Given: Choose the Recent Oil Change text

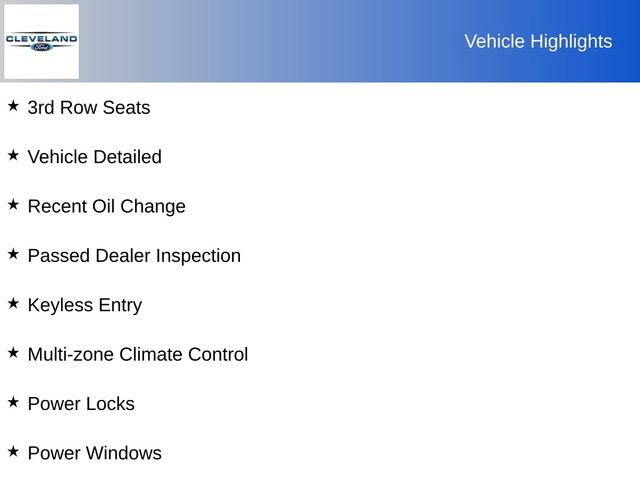Looking at the screenshot, I should tap(106, 207).
